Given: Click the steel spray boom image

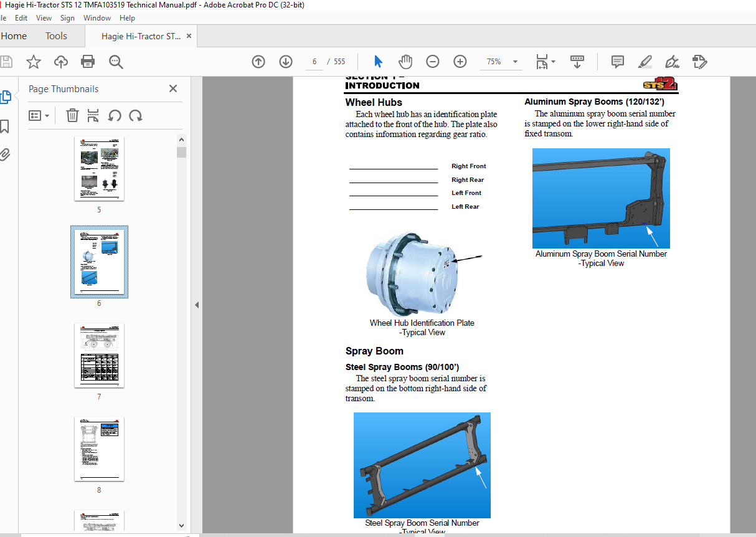Looking at the screenshot, I should click(x=422, y=465).
